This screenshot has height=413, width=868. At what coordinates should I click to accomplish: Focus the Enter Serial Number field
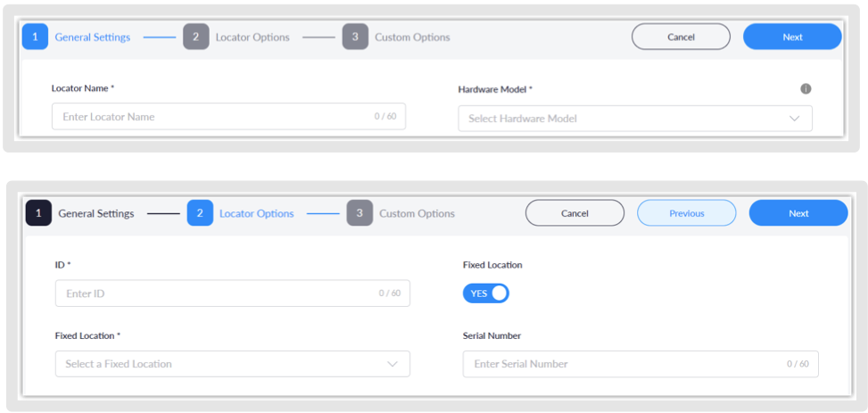624,364
